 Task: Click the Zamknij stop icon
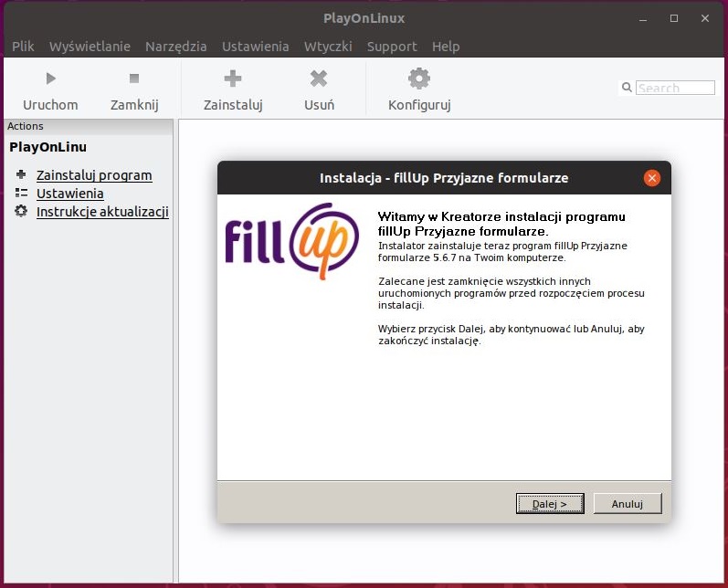(134, 79)
